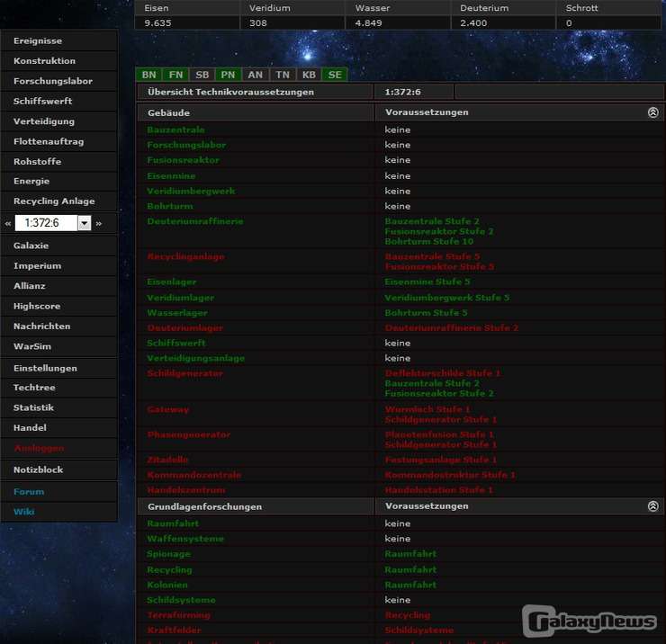Click the Eisenmine building name
Screen dimensions: 666x644
[171, 175]
